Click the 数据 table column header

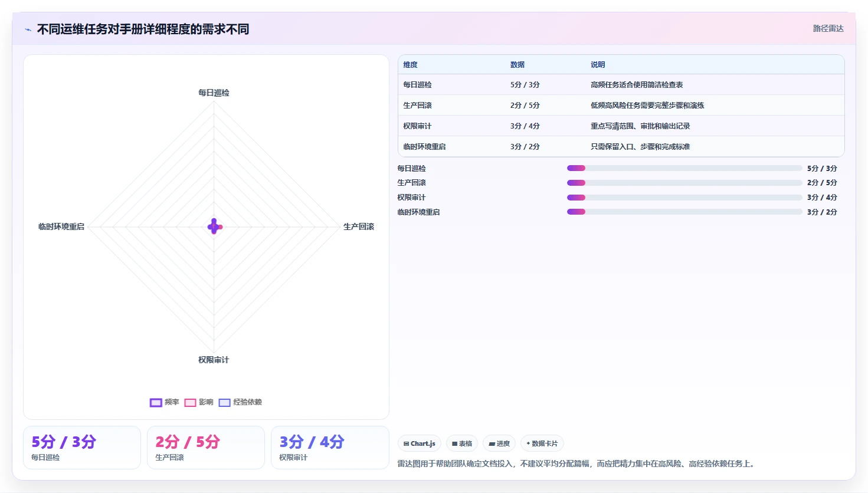pyautogui.click(x=517, y=65)
